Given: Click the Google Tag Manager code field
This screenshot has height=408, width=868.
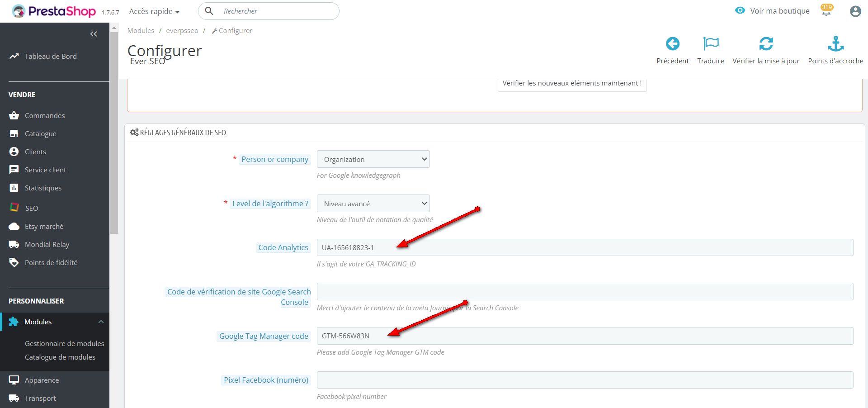Looking at the screenshot, I should coord(585,336).
